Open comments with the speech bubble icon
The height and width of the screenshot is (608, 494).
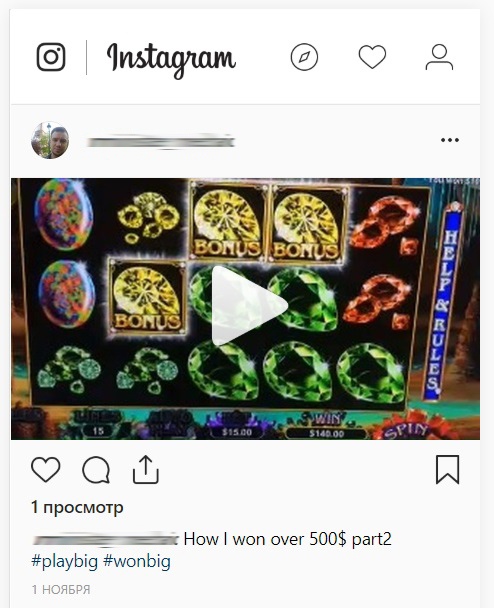(x=96, y=470)
